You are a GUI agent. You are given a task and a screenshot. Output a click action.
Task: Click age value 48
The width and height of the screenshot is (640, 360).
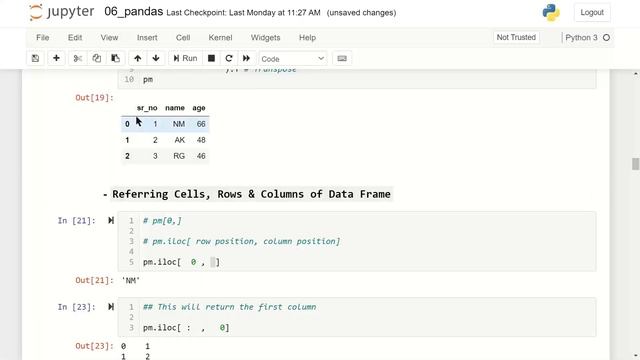201,140
